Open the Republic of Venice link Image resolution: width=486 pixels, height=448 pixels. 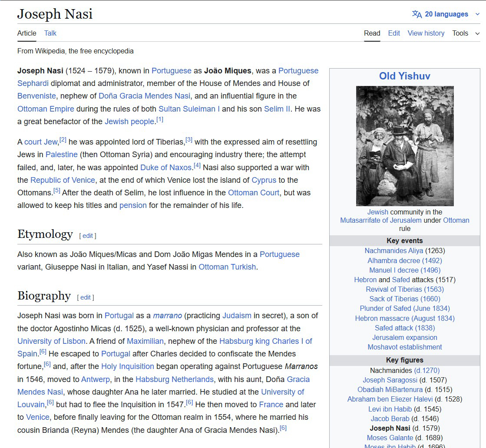coord(63,180)
